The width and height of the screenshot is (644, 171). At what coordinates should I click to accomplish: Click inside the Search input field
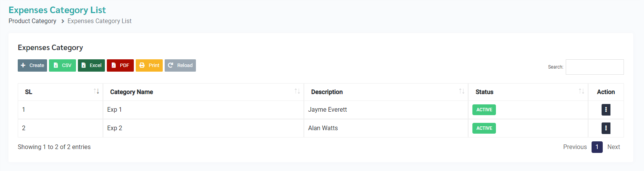[594, 67]
